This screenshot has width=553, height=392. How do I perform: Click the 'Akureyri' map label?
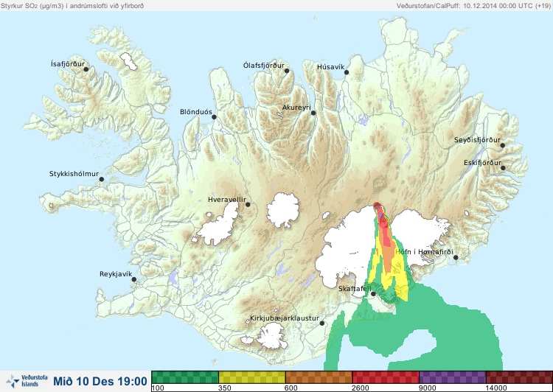tap(296, 108)
